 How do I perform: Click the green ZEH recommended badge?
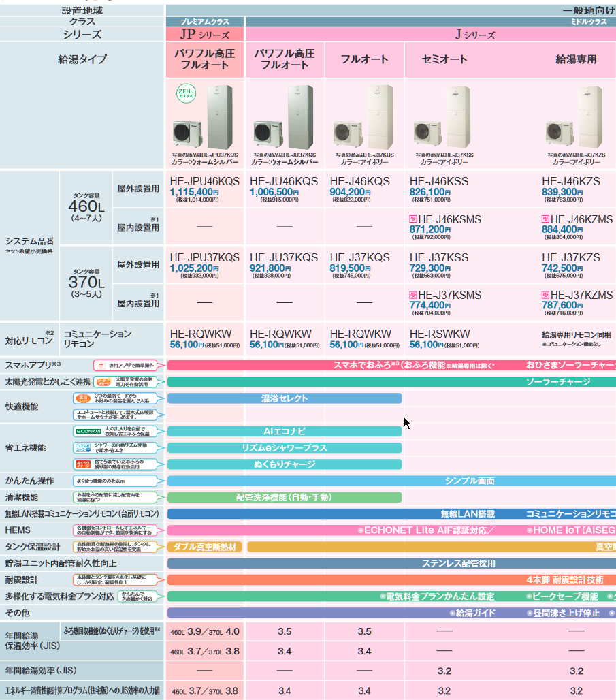tap(186, 94)
